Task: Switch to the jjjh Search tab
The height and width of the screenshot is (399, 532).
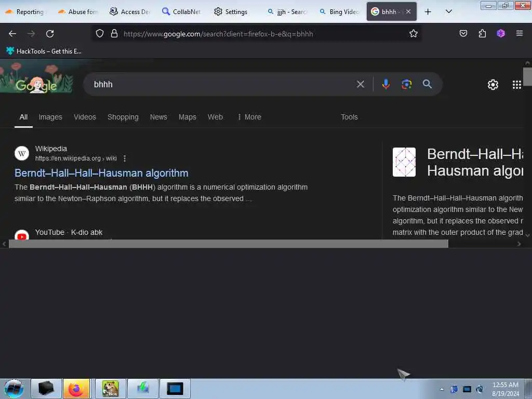Action: pos(287,12)
